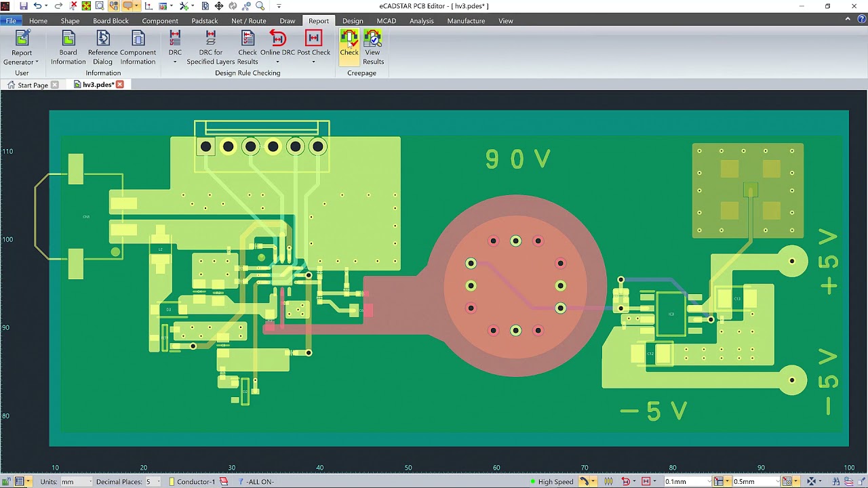Run DRC for Specified Layers

point(211,47)
